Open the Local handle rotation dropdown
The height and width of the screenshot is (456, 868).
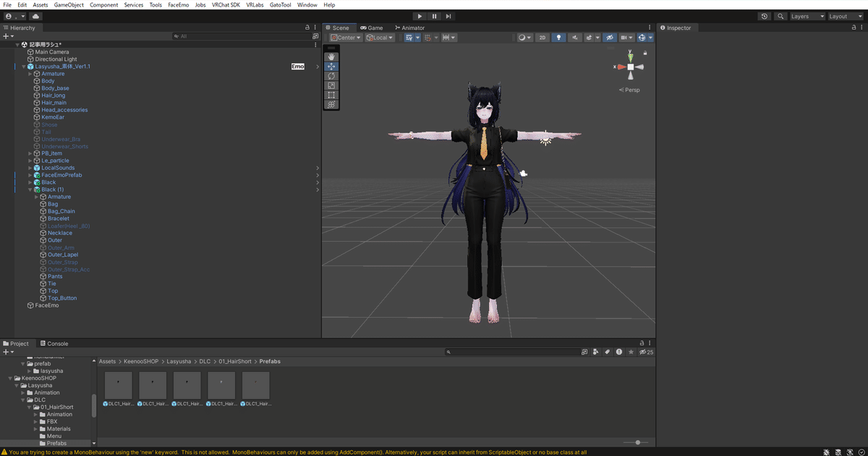(x=380, y=38)
